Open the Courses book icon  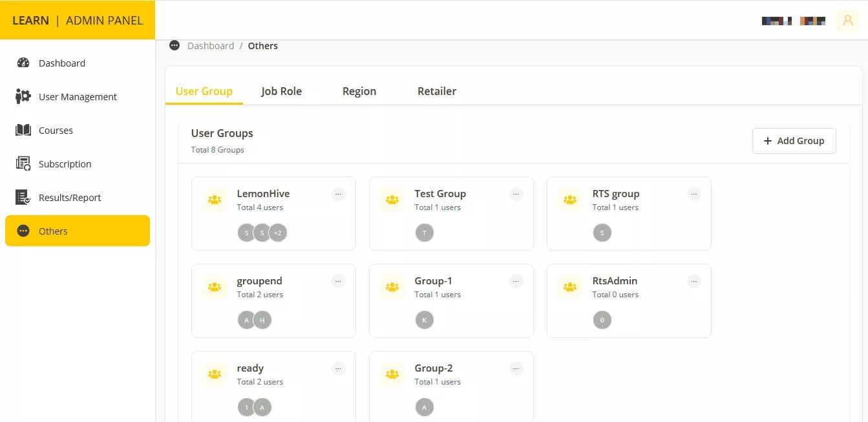point(23,131)
